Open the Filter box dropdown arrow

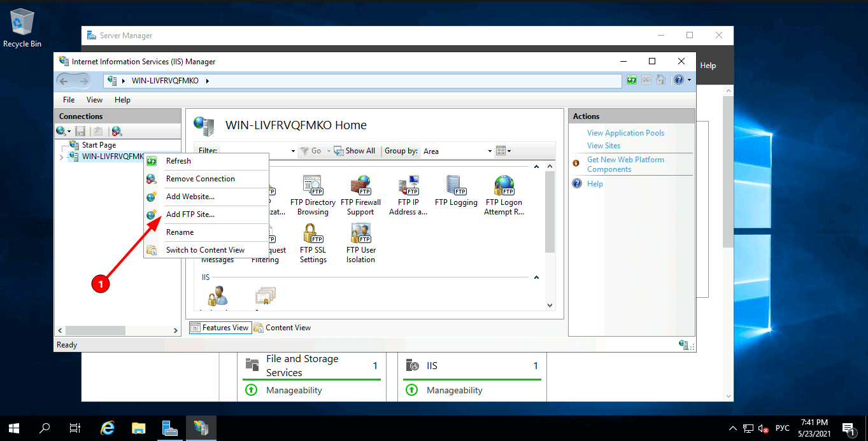(293, 151)
